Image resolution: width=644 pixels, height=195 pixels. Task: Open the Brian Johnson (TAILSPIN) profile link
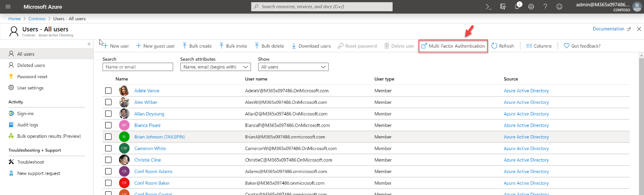click(x=160, y=137)
